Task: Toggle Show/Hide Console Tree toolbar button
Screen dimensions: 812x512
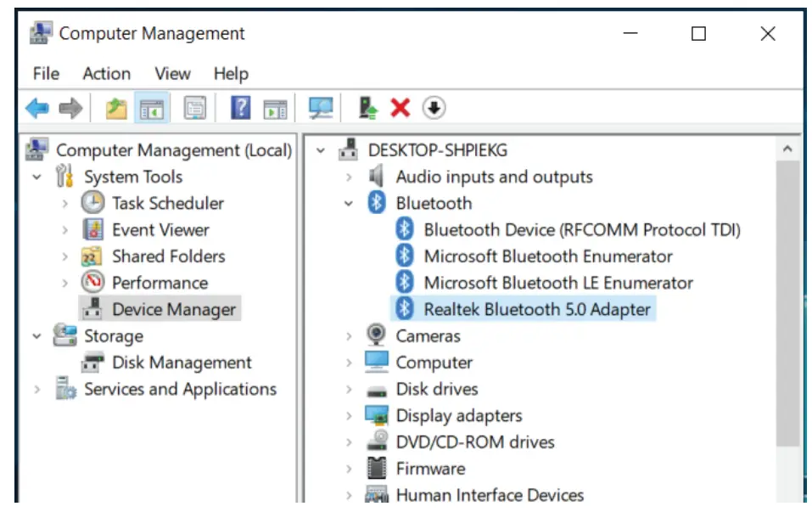Action: point(152,108)
